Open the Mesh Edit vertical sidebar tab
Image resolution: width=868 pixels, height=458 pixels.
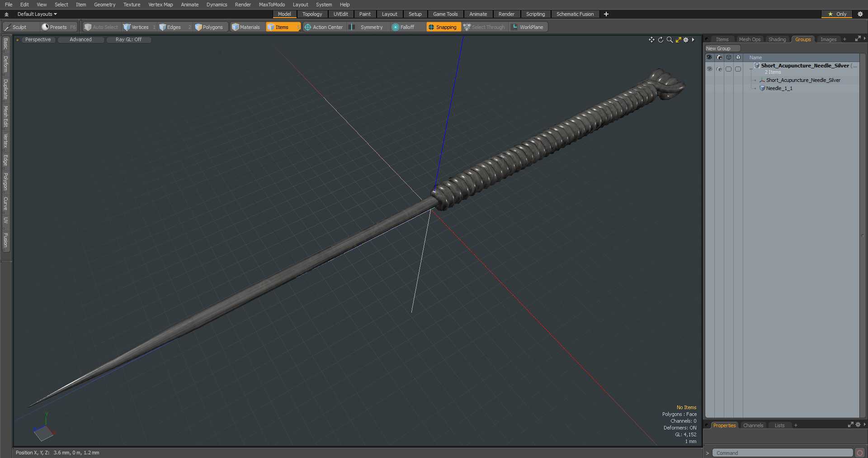click(6, 117)
